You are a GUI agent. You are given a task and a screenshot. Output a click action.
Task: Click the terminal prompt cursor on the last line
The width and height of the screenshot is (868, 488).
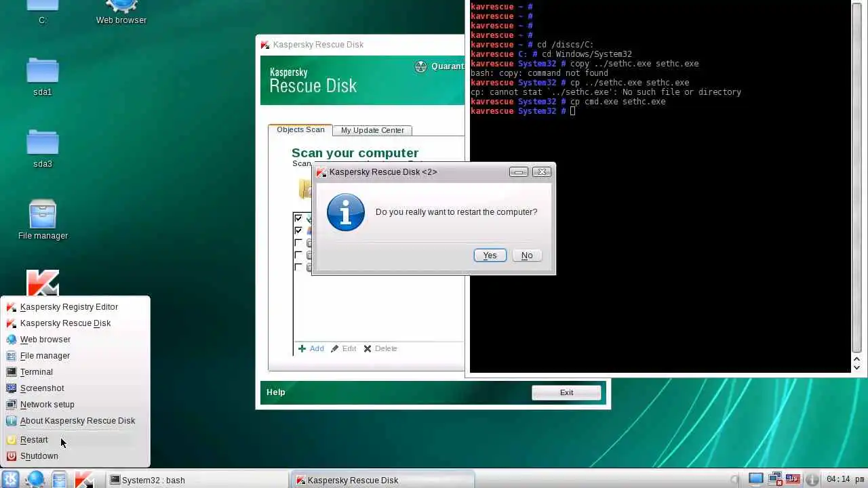(572, 111)
